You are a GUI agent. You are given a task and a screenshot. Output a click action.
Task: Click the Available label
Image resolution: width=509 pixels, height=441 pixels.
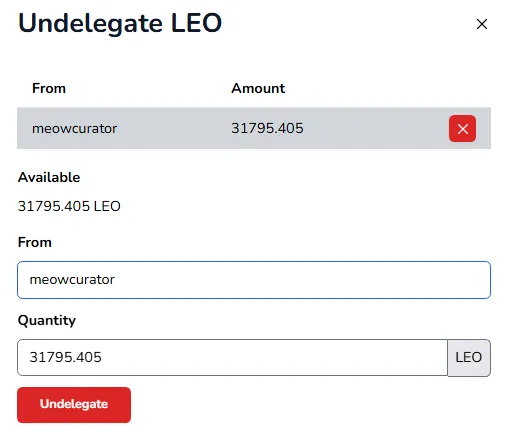(x=49, y=177)
